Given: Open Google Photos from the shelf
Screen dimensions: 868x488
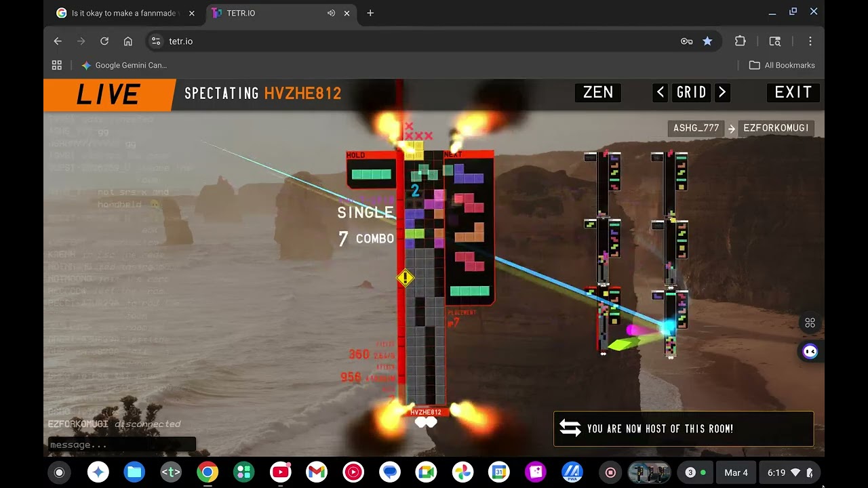Looking at the screenshot, I should (462, 472).
